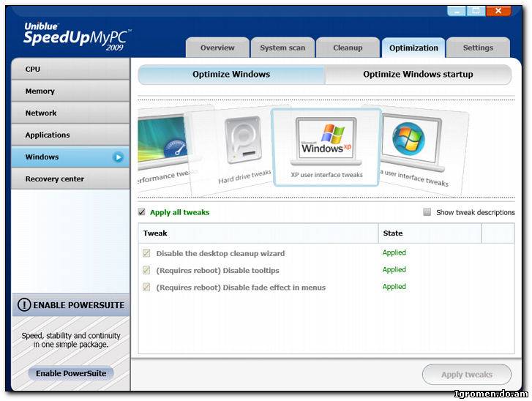Switch to Optimize Windows startup
This screenshot has height=401, width=532.
tap(418, 75)
